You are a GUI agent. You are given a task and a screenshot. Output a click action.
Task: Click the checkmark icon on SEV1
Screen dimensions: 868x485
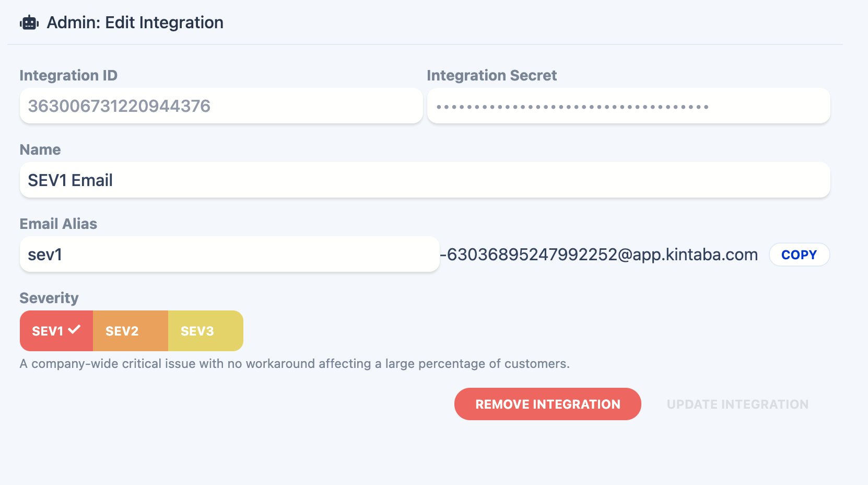tap(74, 330)
